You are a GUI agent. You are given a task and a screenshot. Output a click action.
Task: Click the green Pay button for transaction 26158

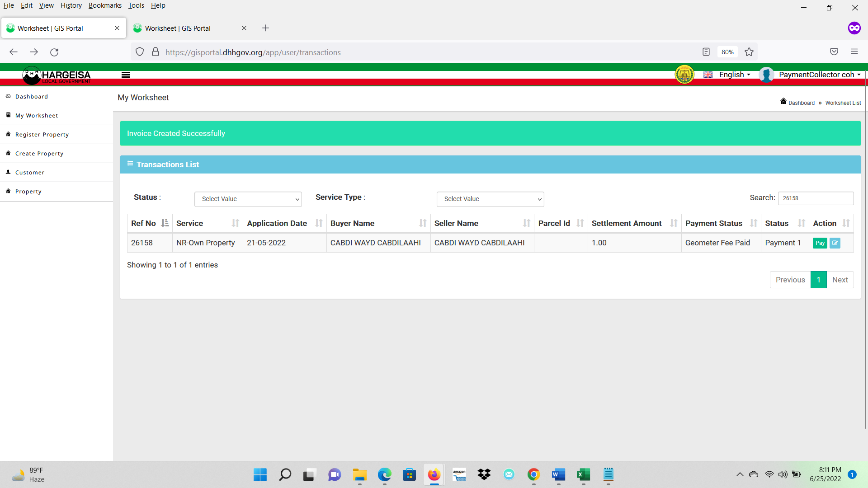[820, 243]
